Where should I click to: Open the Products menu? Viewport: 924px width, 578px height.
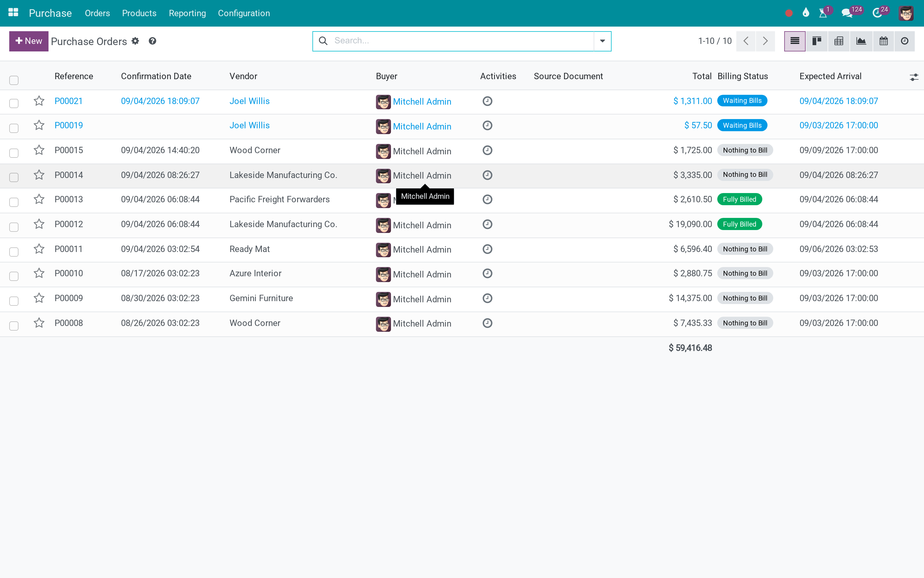pyautogui.click(x=139, y=13)
